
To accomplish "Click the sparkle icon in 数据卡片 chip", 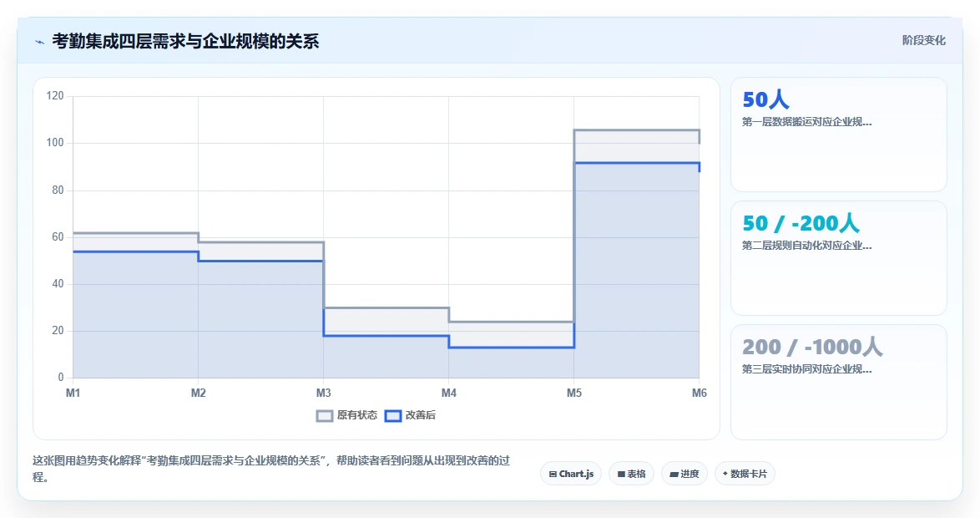I will 725,474.
